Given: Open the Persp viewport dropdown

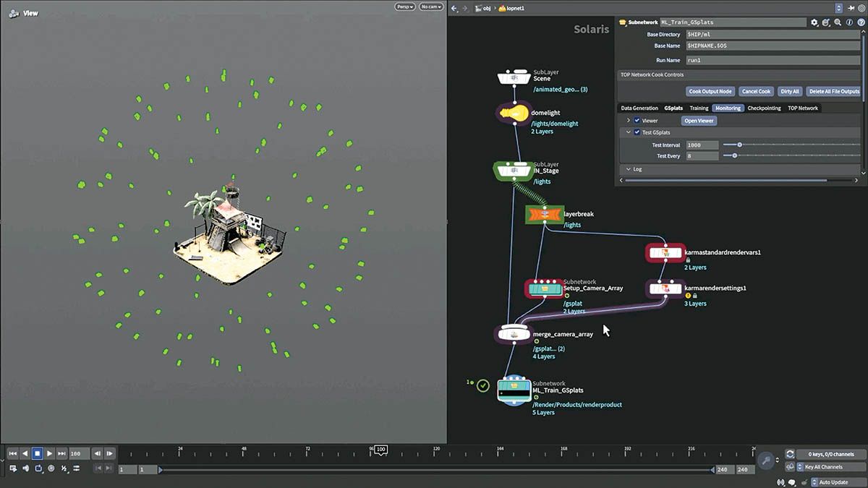Looking at the screenshot, I should coord(404,7).
